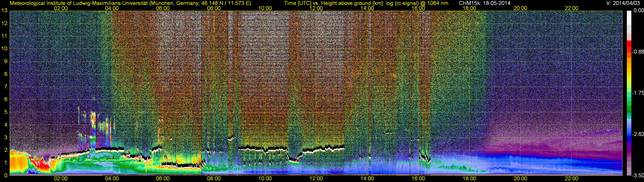Screen dimensions: 644x182
Task: Select the 22:00 tick on top axis
Action: point(571,8)
